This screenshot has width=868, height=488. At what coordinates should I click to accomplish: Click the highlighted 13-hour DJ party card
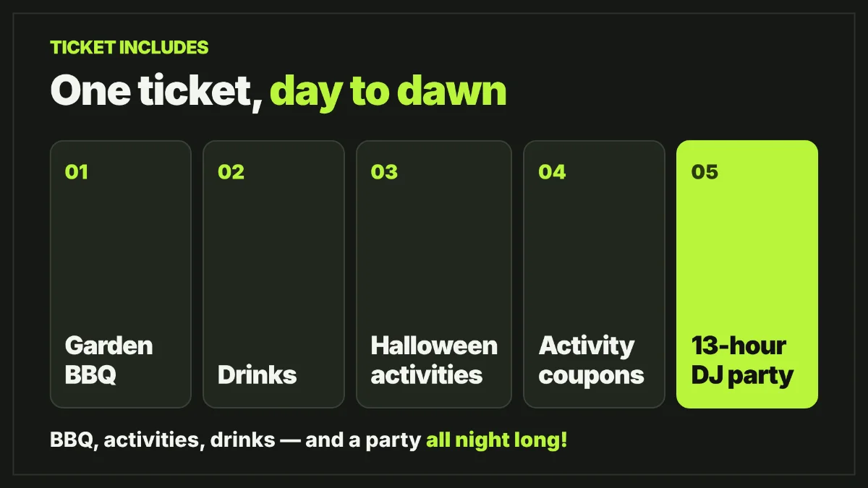tap(747, 274)
